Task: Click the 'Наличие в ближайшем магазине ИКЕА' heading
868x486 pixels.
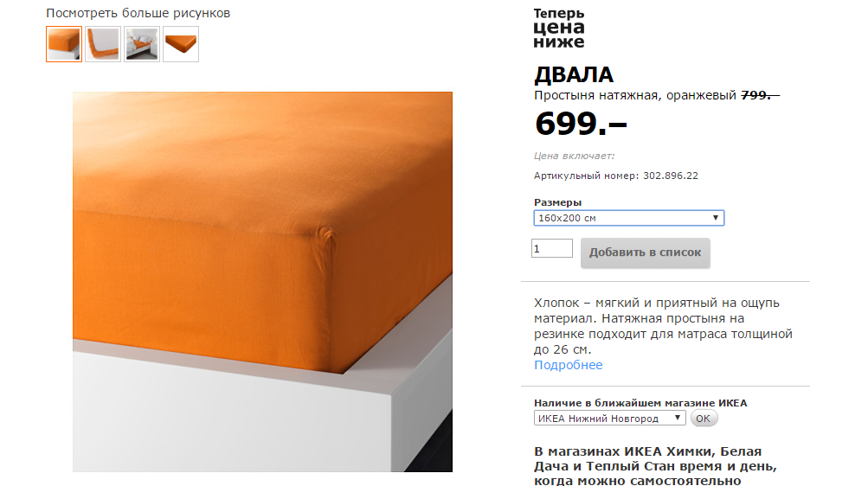Action: tap(640, 403)
